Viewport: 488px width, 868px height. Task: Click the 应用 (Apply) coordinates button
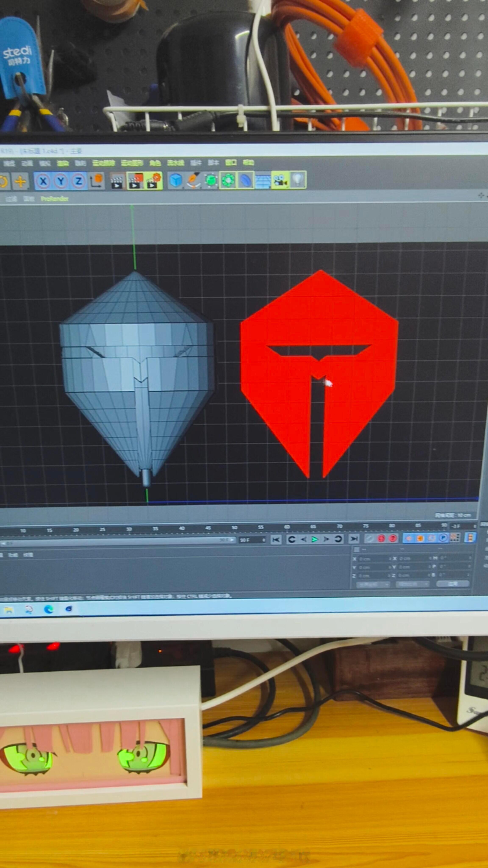[453, 583]
